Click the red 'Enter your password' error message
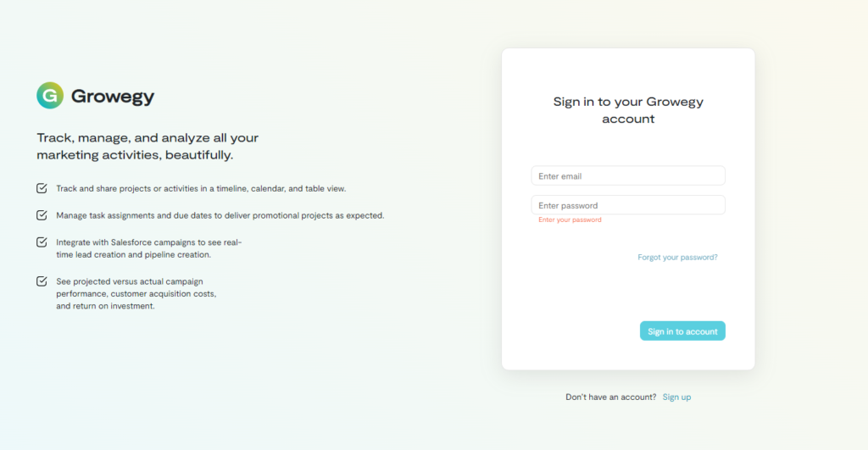Image resolution: width=868 pixels, height=450 pixels. (570, 219)
